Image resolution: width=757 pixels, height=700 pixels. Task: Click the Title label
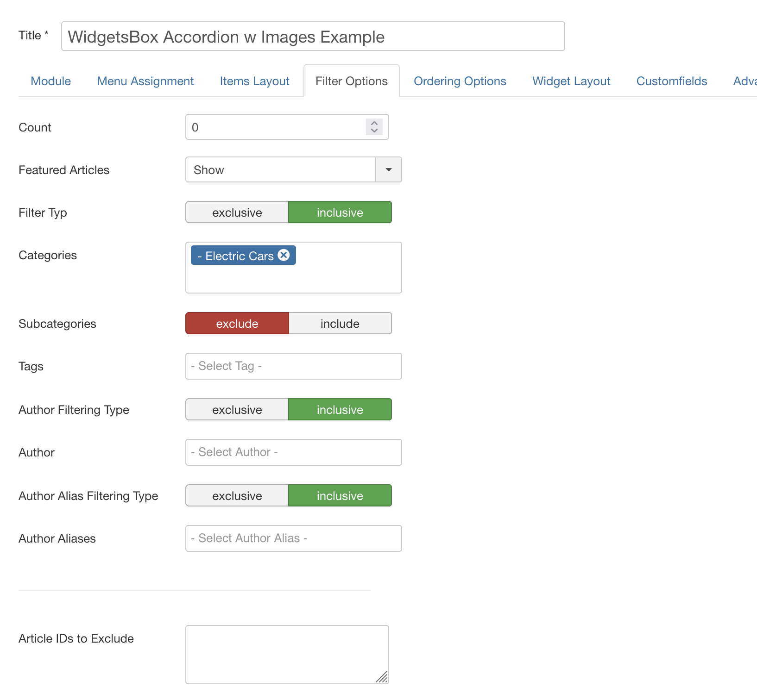pyautogui.click(x=33, y=35)
